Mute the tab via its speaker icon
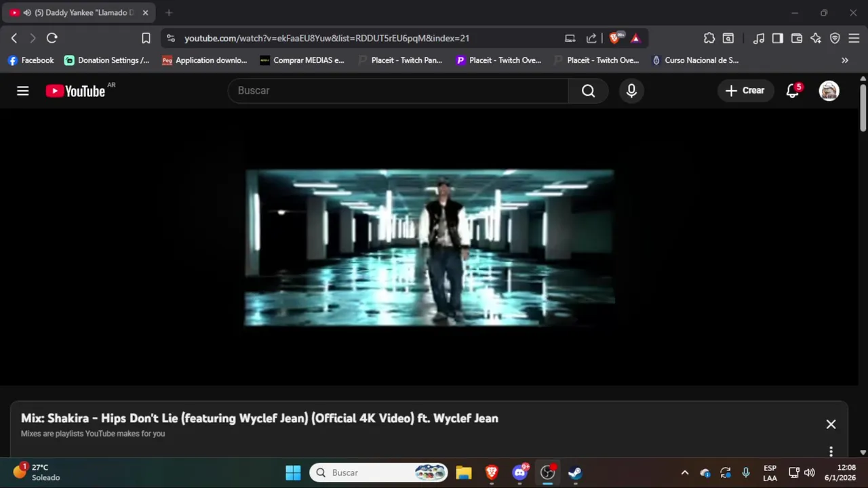This screenshot has height=488, width=868. click(27, 13)
